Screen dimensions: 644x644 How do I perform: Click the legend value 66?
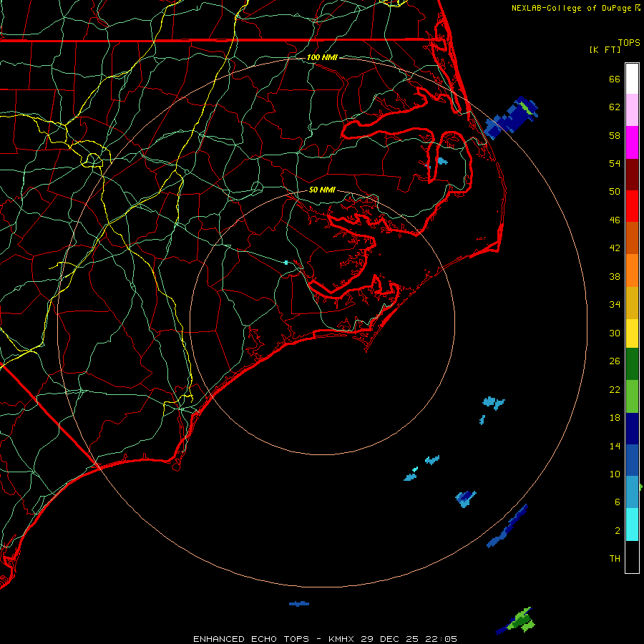tap(615, 79)
